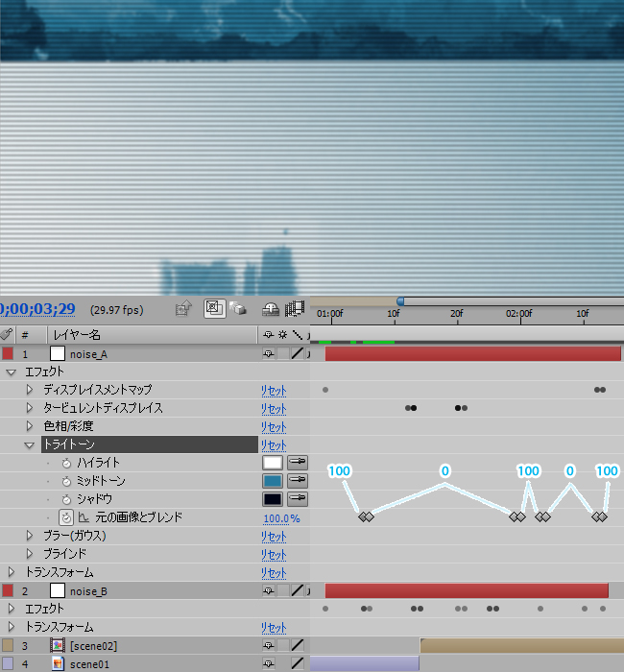Expand the ブラー(ガウス) effect
Screen dimensions: 624x672
click(30, 536)
